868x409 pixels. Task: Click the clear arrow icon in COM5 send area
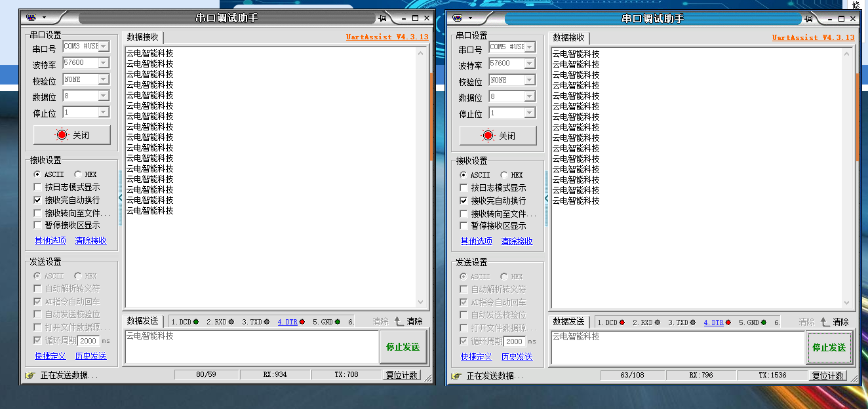pos(825,322)
